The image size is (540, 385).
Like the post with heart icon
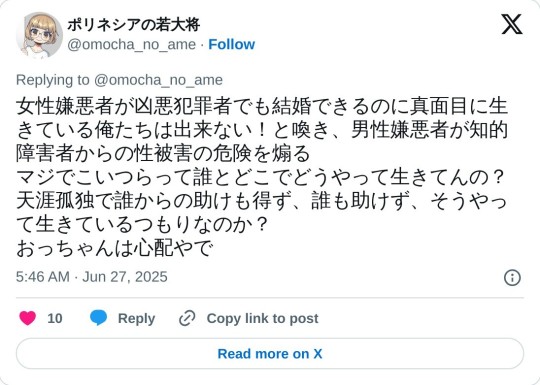28,318
